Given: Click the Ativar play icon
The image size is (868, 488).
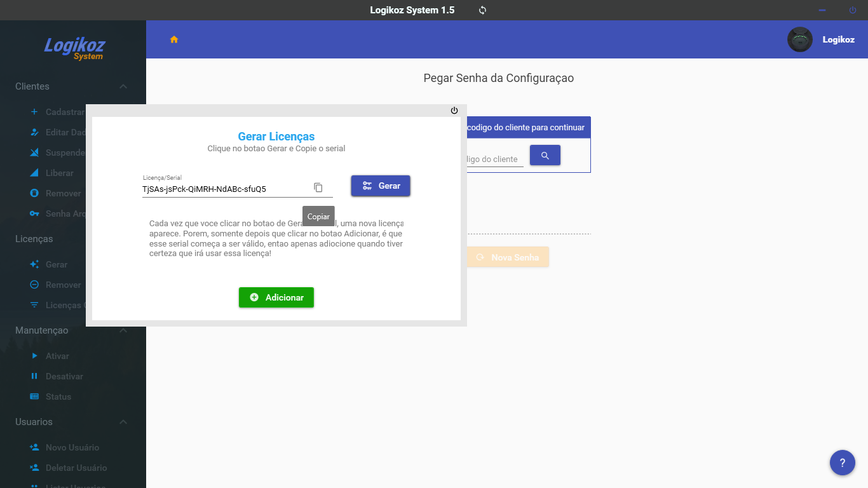Looking at the screenshot, I should [x=34, y=356].
